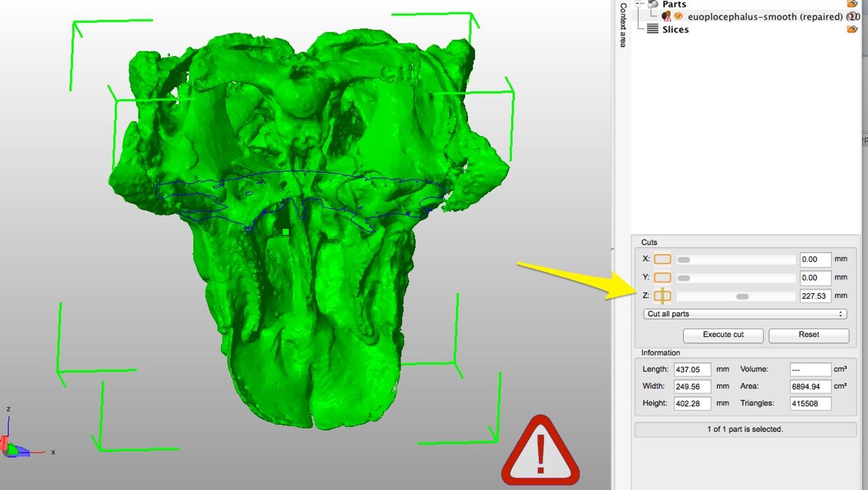
Task: Select the Y cut plane icon
Action: click(x=662, y=278)
